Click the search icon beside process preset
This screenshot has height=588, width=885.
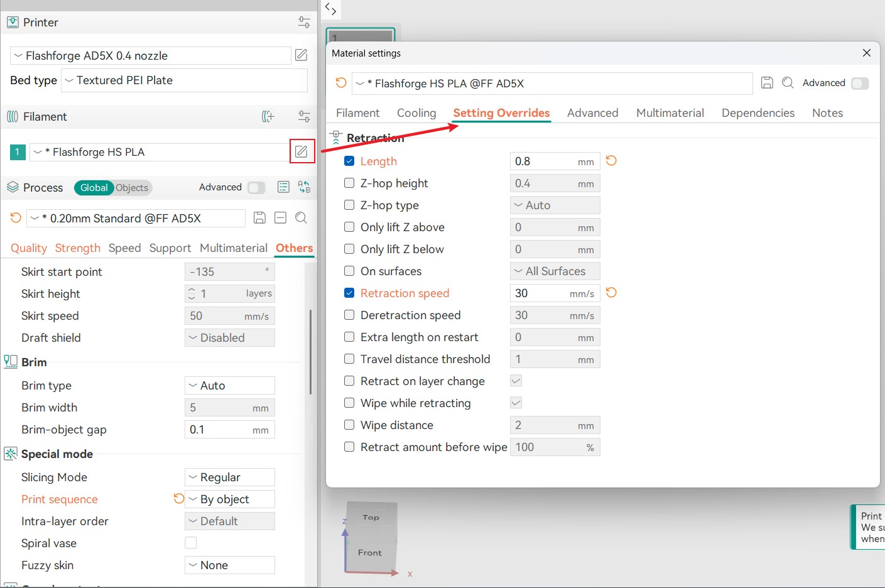[x=301, y=218]
